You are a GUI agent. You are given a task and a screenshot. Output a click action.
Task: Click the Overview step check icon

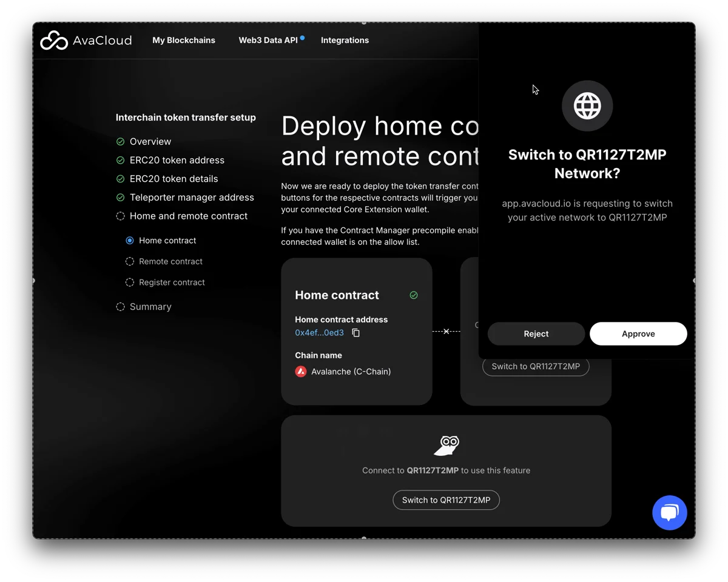click(x=120, y=141)
